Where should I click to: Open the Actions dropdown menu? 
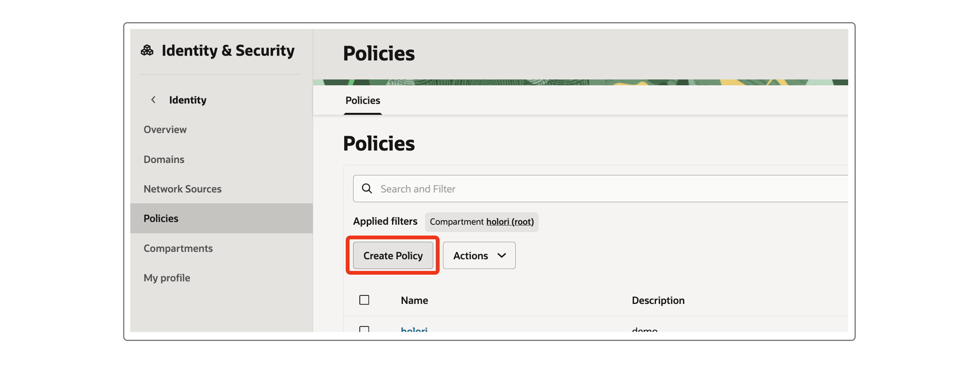(x=479, y=255)
